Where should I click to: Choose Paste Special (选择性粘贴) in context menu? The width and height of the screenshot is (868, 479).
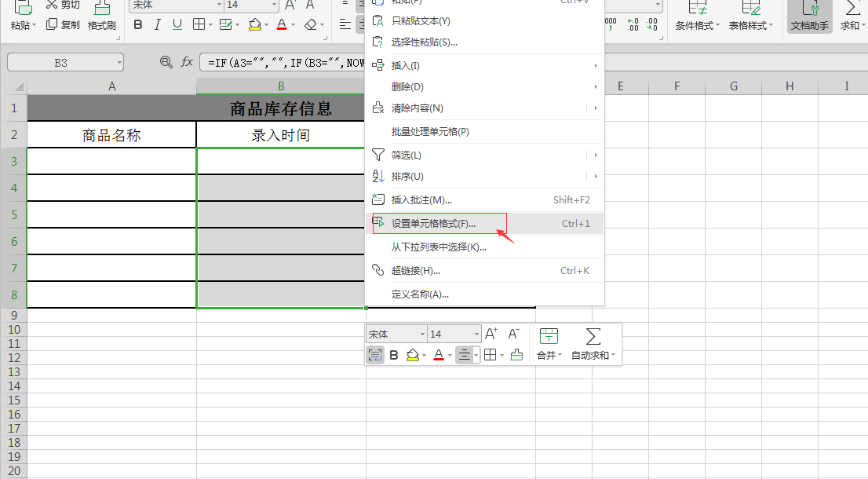point(484,42)
